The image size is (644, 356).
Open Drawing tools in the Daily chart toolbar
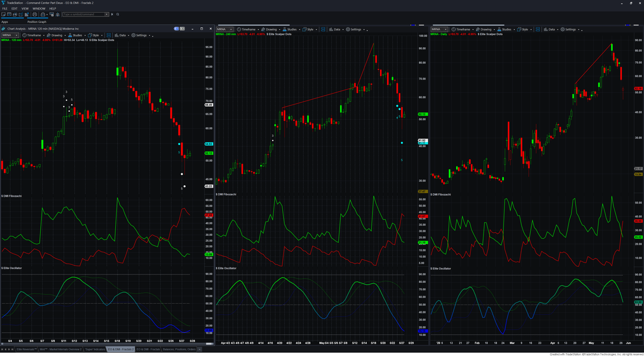pyautogui.click(x=485, y=30)
